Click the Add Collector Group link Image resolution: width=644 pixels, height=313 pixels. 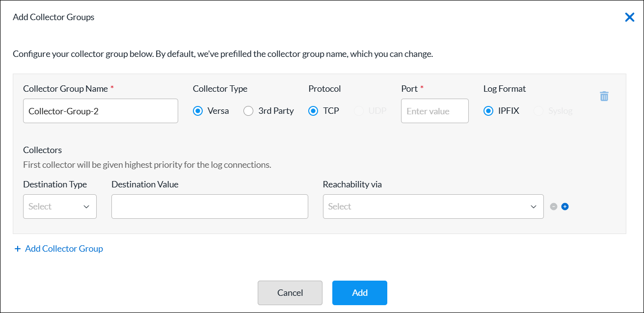(59, 249)
